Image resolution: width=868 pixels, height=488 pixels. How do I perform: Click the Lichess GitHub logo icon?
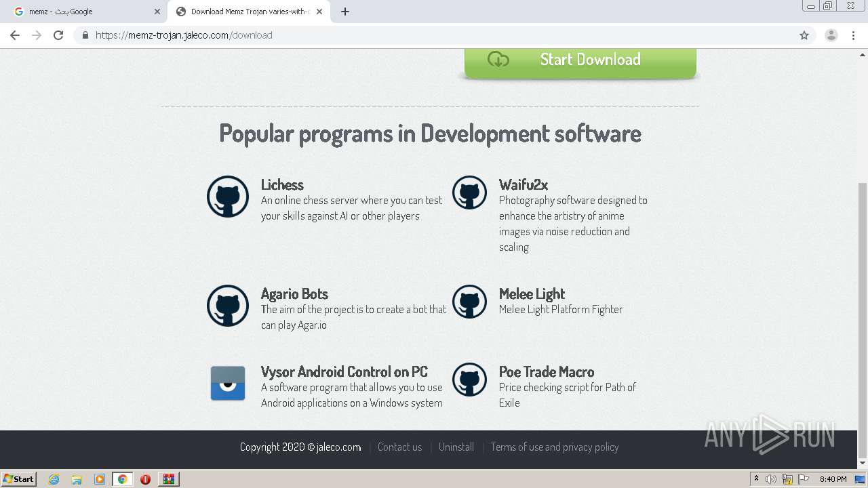(228, 197)
